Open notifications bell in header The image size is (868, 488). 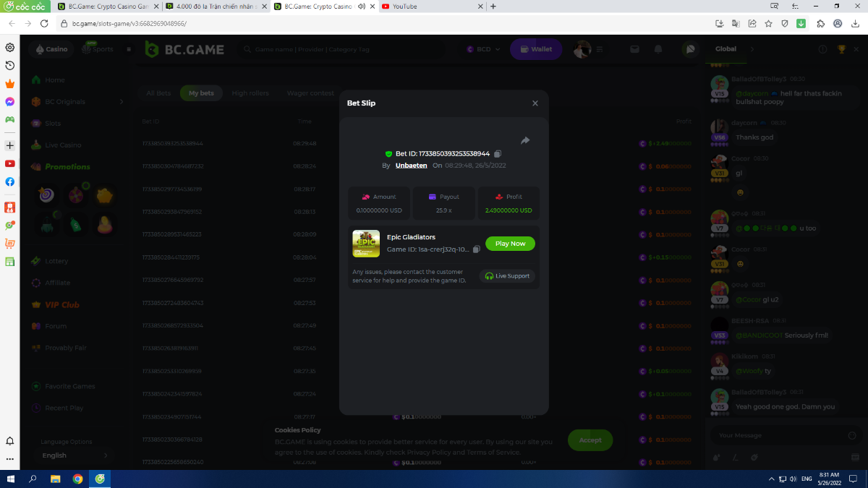(658, 49)
